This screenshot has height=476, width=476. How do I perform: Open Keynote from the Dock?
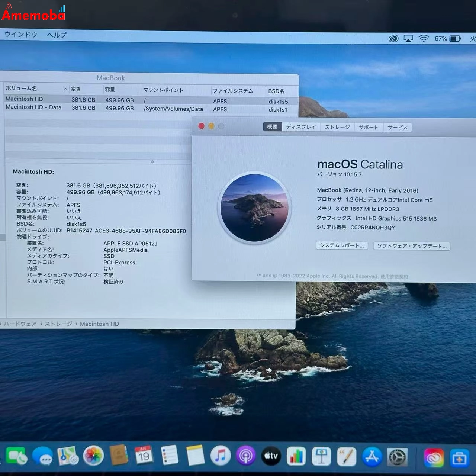point(321,456)
